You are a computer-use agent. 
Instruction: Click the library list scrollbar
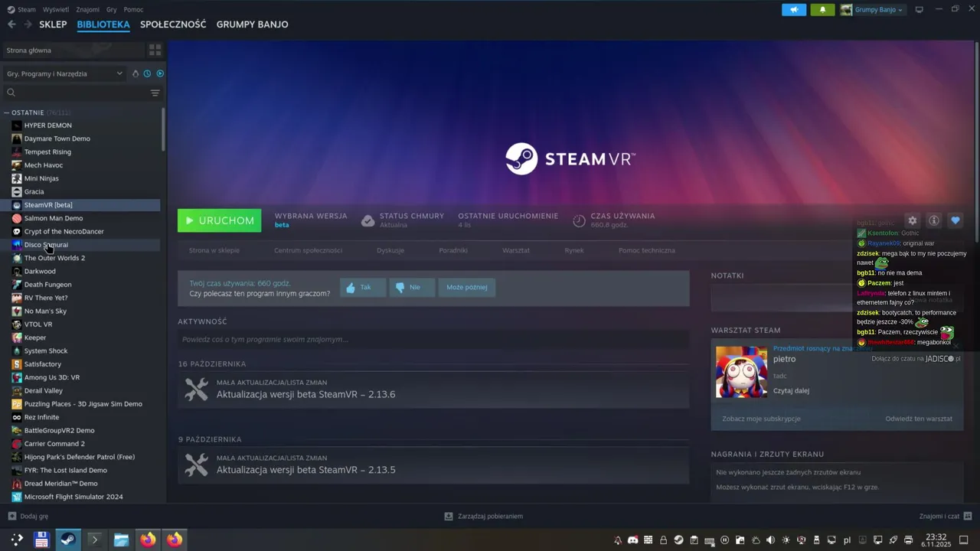coord(163,129)
